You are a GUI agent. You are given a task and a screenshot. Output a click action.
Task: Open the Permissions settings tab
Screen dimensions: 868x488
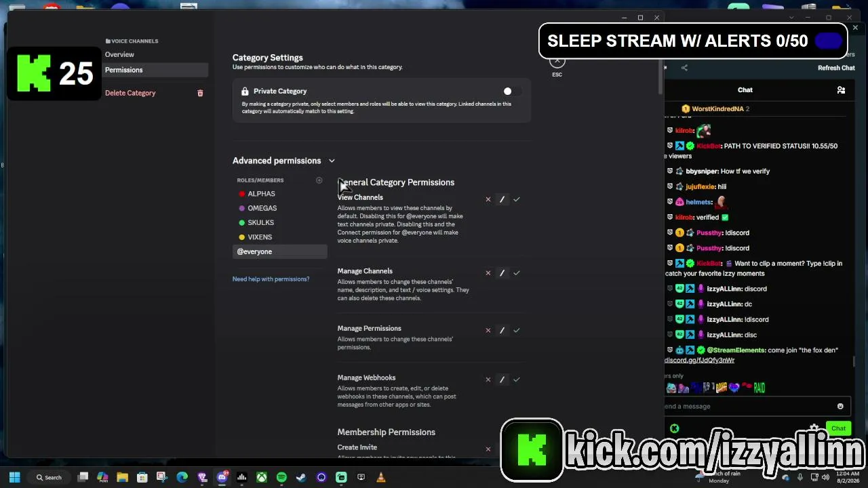pyautogui.click(x=155, y=70)
